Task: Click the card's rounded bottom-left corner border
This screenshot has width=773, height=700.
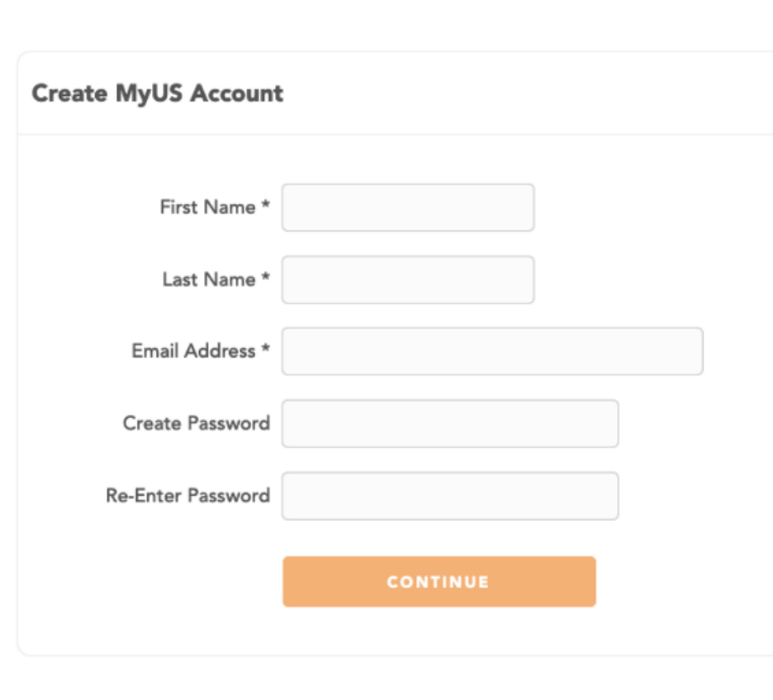Action: [x=21, y=651]
